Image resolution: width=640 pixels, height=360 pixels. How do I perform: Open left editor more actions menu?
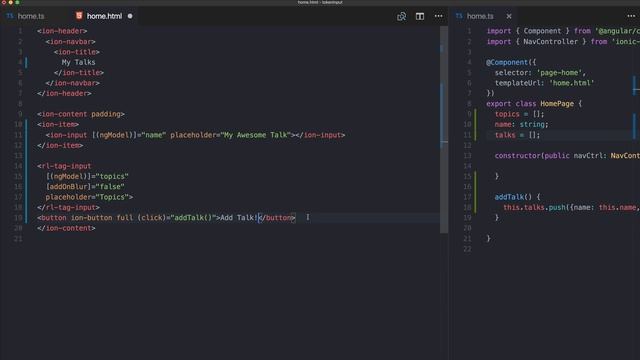pyautogui.click(x=438, y=16)
